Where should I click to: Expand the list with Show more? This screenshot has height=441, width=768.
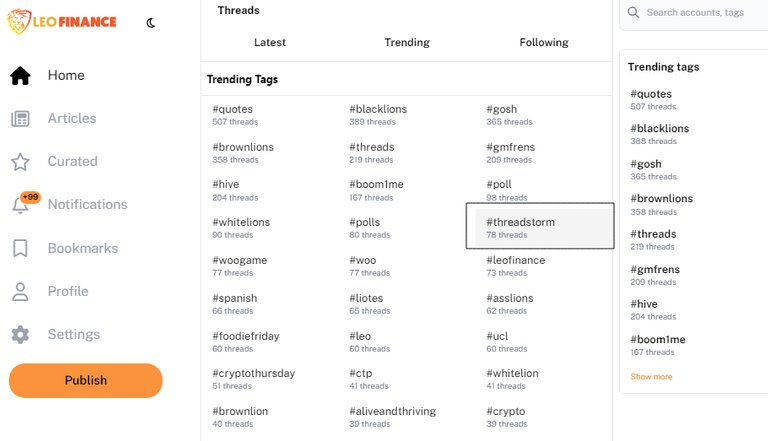(x=651, y=376)
